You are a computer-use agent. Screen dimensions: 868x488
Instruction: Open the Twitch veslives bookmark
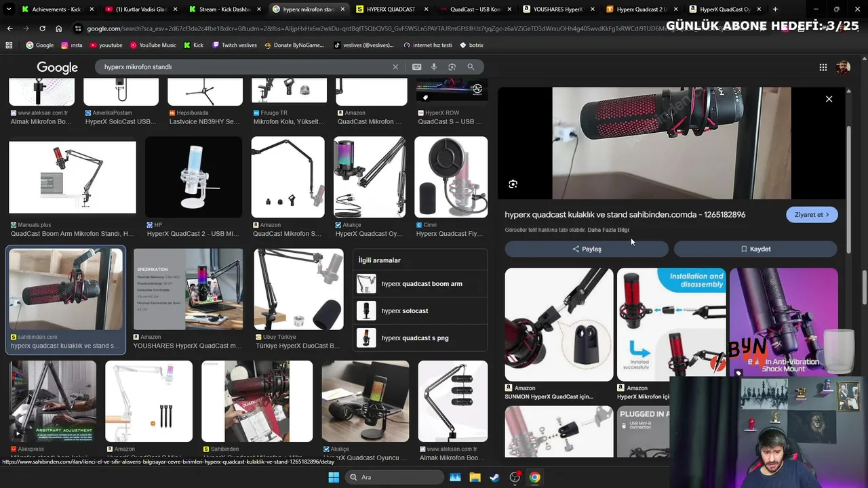click(234, 45)
